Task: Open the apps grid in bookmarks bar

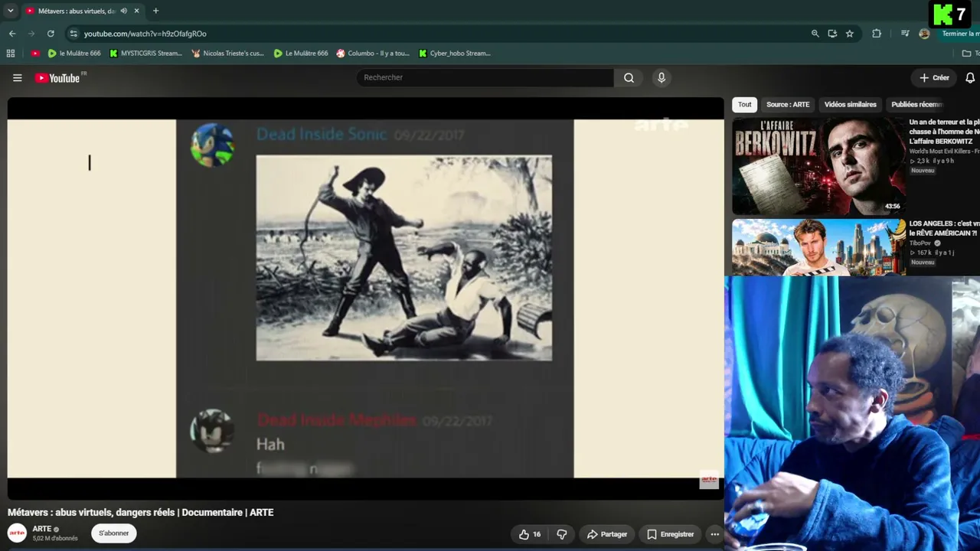Action: (11, 54)
